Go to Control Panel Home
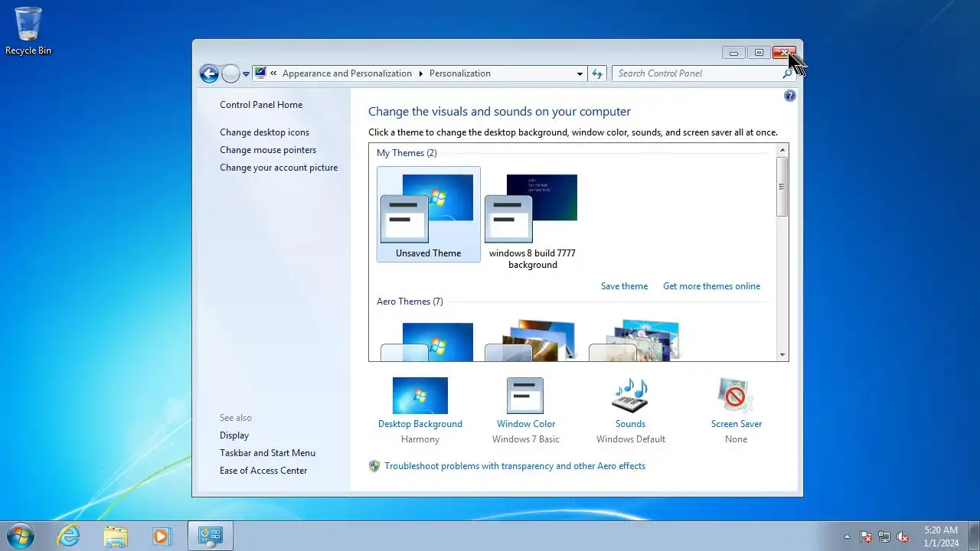980x551 pixels. 261,105
